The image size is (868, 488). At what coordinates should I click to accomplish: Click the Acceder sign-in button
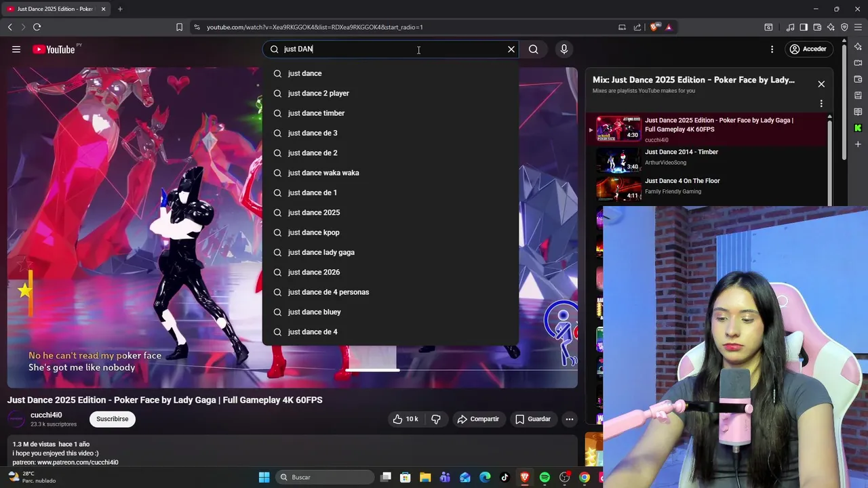click(x=808, y=49)
